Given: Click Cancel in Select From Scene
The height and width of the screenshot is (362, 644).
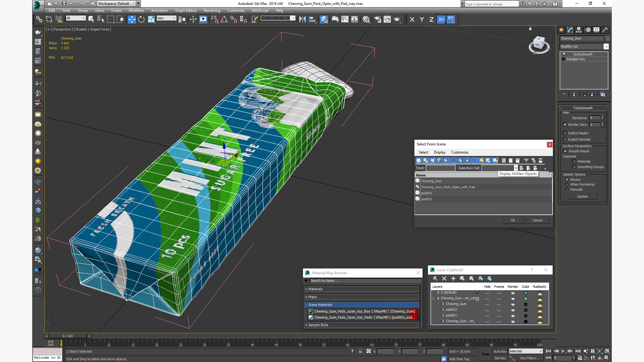Looking at the screenshot, I should coord(537,220).
